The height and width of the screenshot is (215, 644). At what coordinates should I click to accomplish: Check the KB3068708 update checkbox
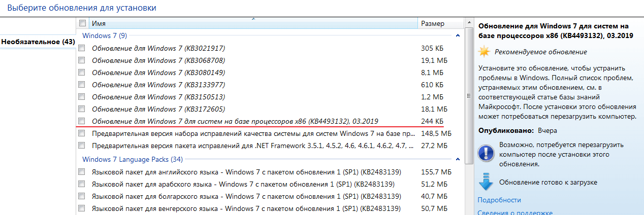[x=82, y=60]
